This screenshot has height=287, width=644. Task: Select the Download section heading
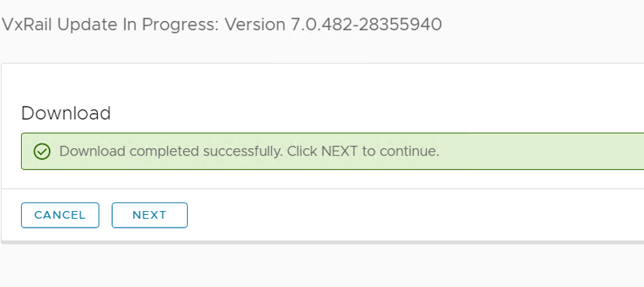coord(66,113)
